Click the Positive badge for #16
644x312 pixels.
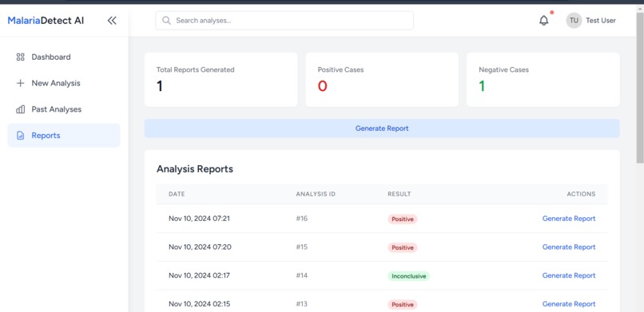click(403, 219)
